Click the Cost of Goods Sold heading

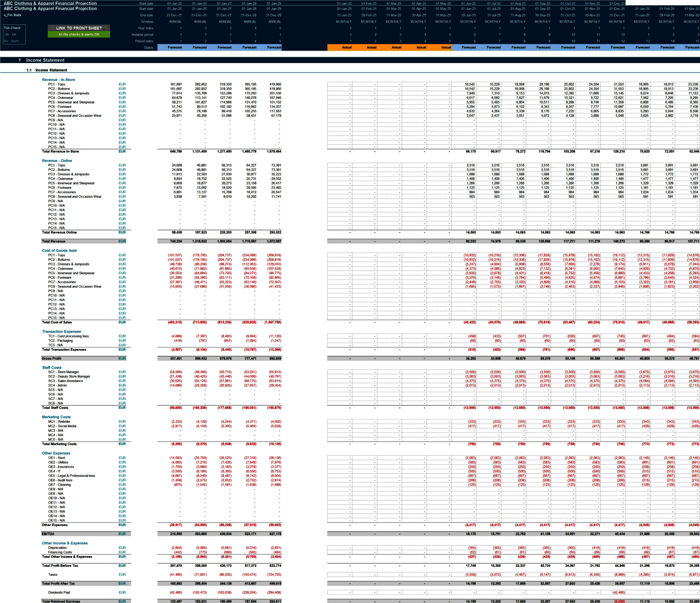click(59, 251)
